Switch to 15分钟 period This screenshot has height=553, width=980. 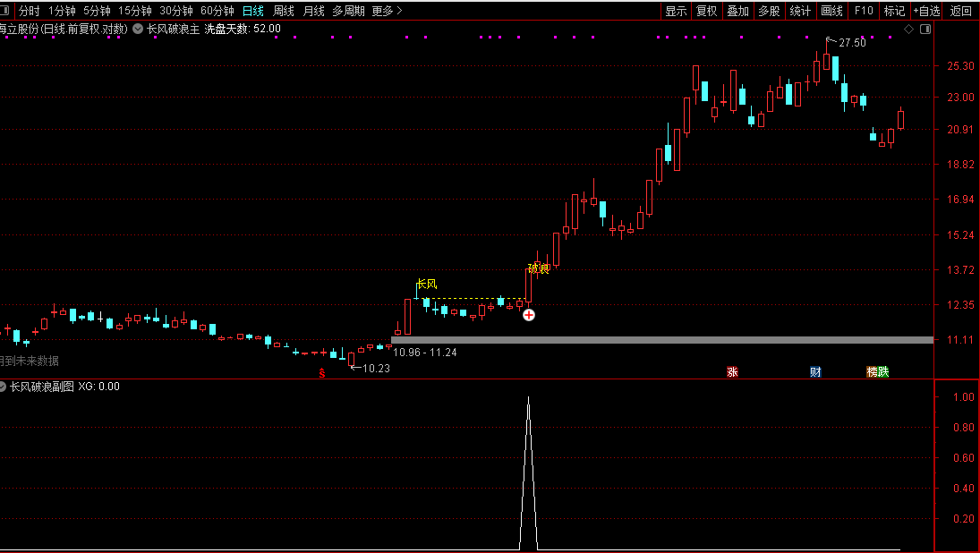(135, 11)
